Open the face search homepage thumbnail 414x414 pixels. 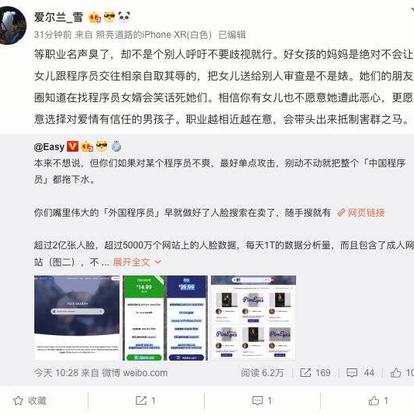coord(77,318)
